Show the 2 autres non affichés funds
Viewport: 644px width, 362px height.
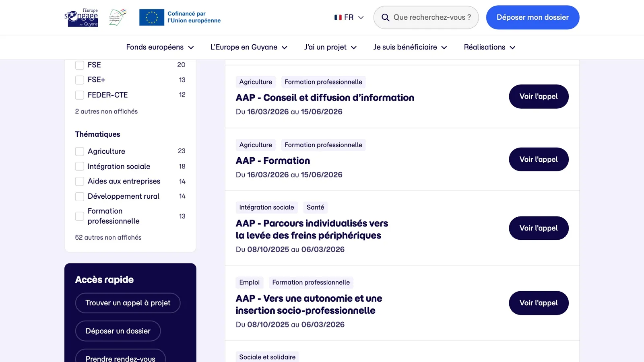pyautogui.click(x=106, y=111)
